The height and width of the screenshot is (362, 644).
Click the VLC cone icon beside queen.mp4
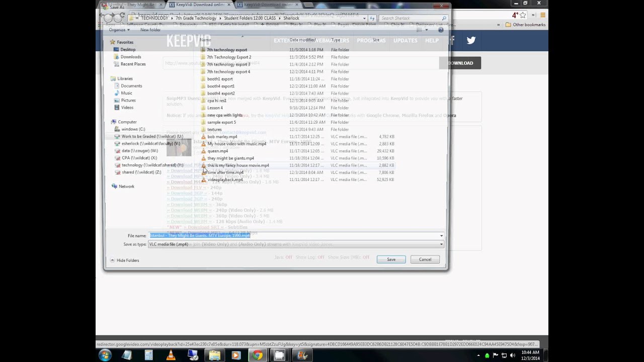coord(204,151)
